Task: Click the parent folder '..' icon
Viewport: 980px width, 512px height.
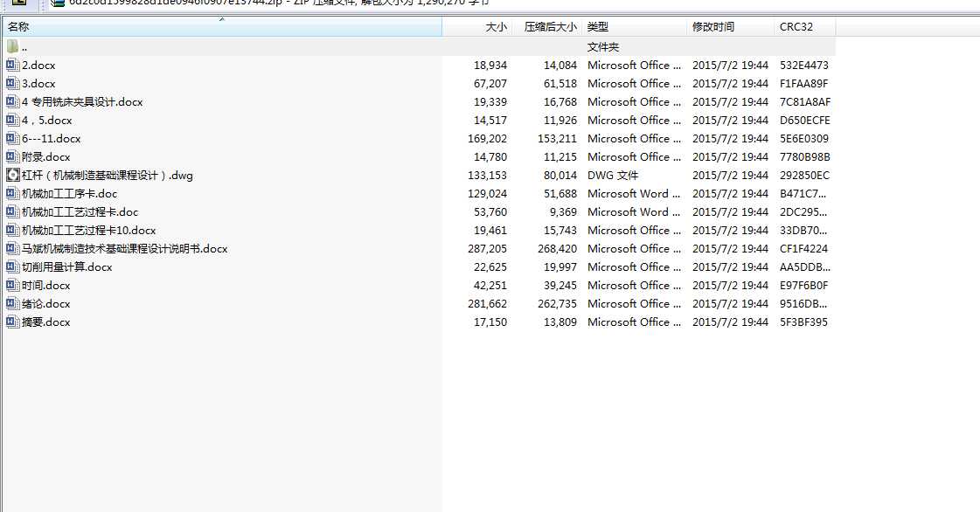Action: point(12,47)
